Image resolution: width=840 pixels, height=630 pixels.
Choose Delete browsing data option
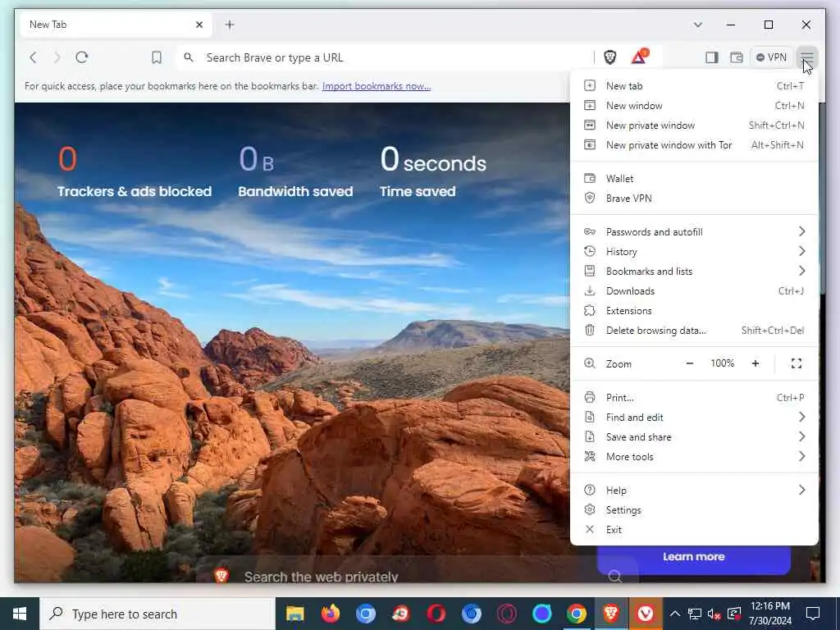tap(694, 331)
